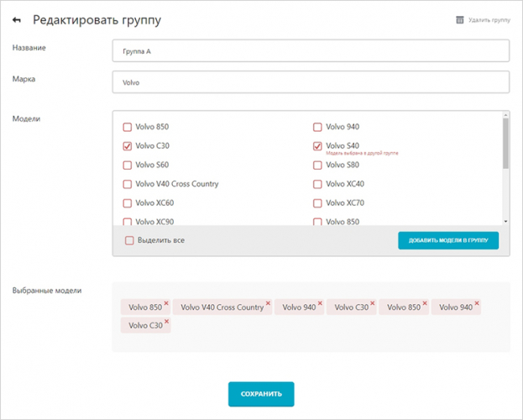
Task: Click the models list scrollbar down arrow
Action: 505,222
